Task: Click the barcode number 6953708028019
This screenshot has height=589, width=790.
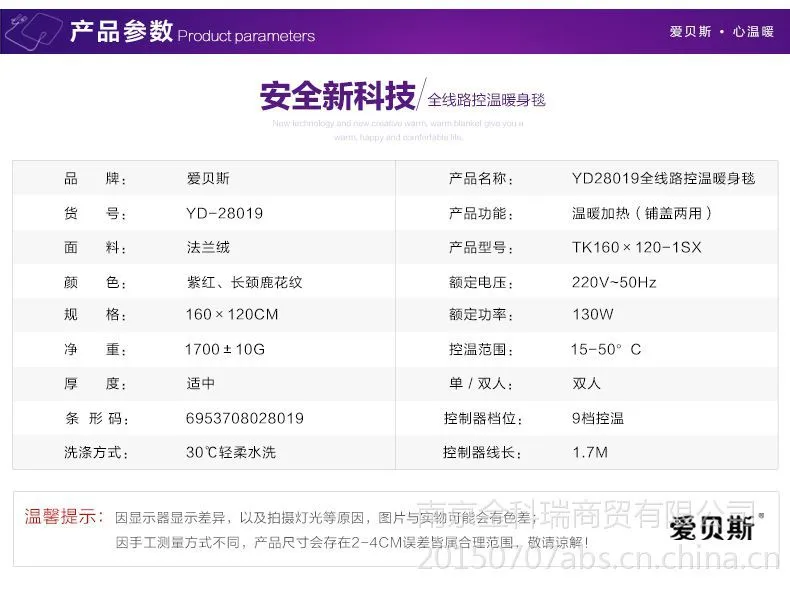Action: pos(245,418)
